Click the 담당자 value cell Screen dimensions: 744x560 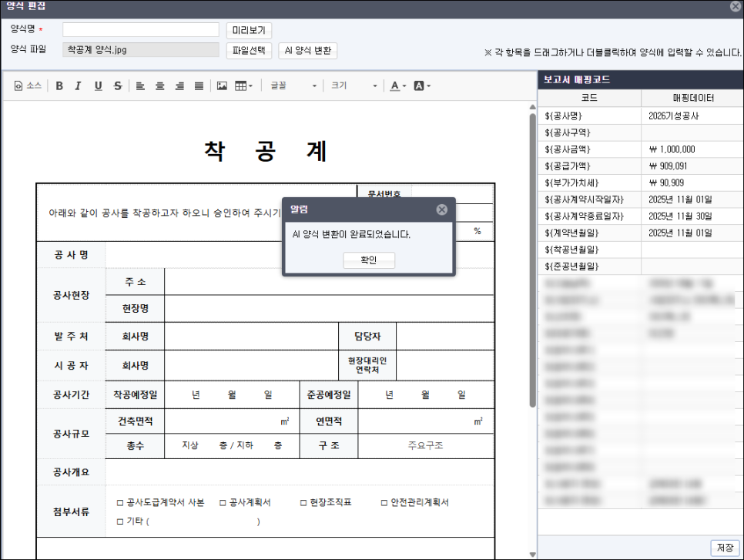point(445,337)
